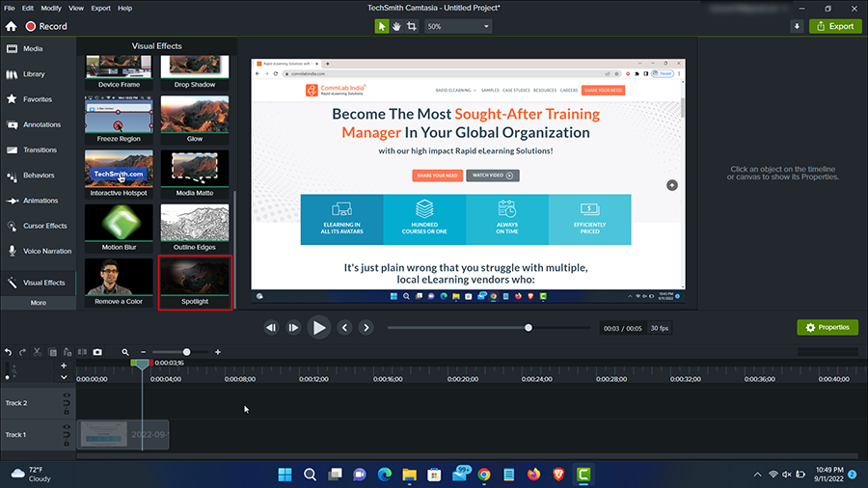
Task: Select the Remove a Color effect
Action: (x=119, y=283)
